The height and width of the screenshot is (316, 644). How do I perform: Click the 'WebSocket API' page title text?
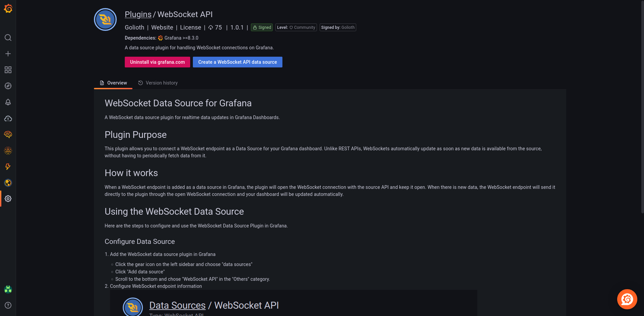(185, 14)
